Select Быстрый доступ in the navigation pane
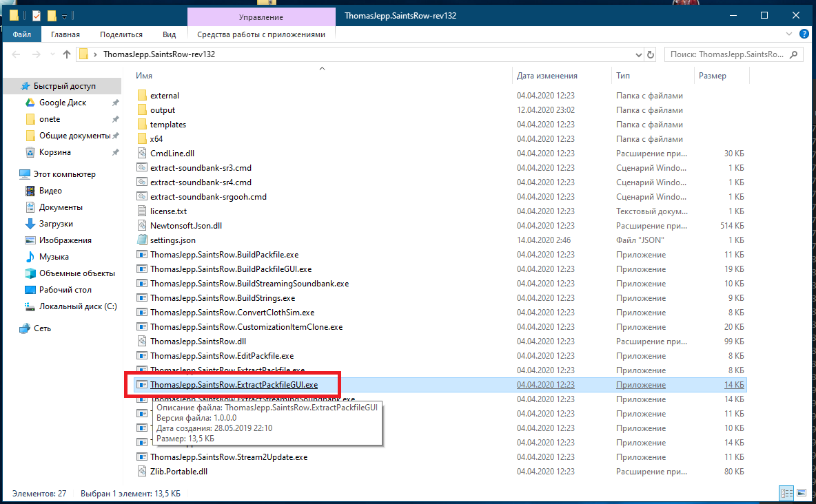The image size is (816, 504). pyautogui.click(x=65, y=86)
